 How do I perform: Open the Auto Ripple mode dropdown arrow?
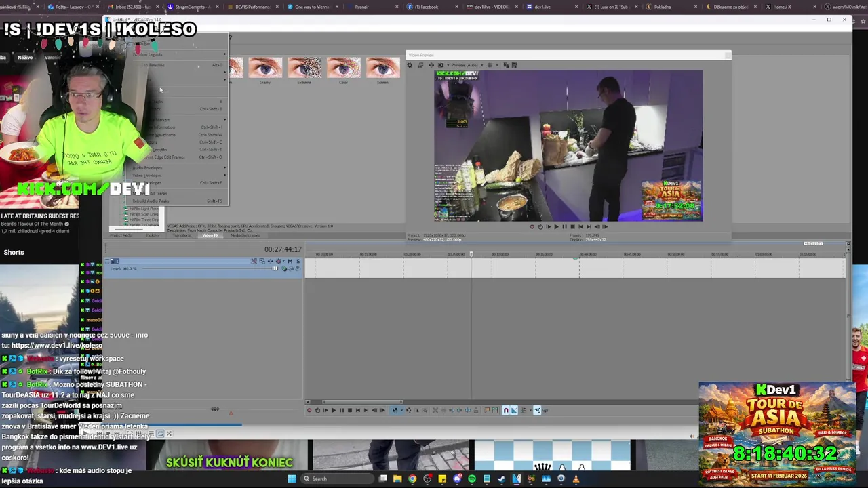pos(530,410)
